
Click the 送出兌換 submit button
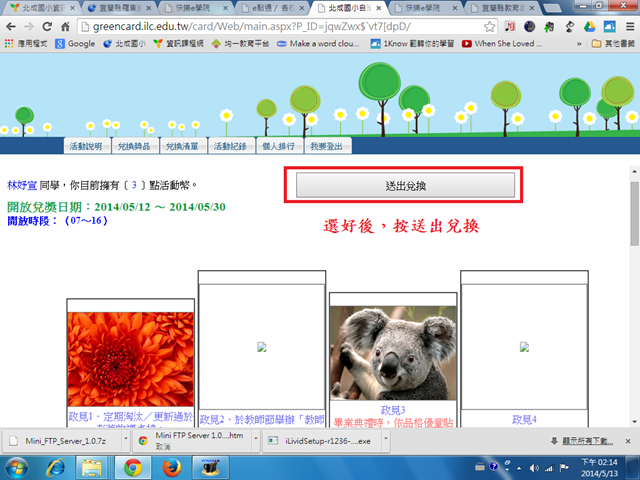[x=406, y=186]
